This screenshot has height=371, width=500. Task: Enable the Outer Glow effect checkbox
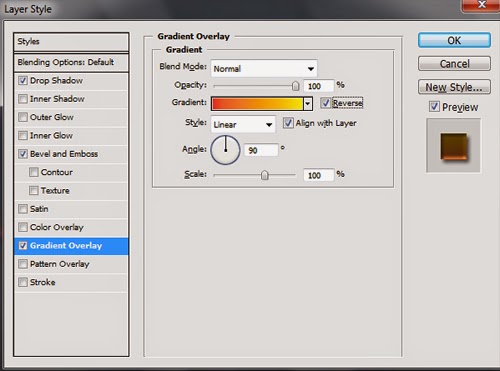point(23,117)
